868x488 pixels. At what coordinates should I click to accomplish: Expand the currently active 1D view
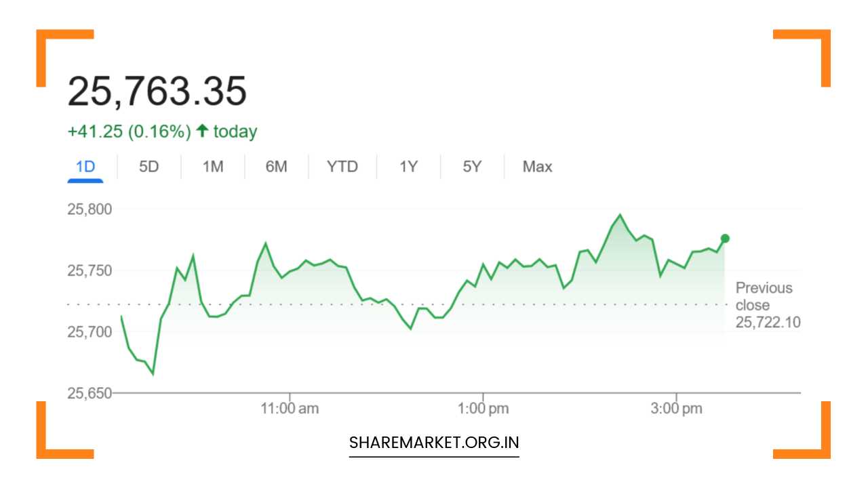click(x=85, y=166)
